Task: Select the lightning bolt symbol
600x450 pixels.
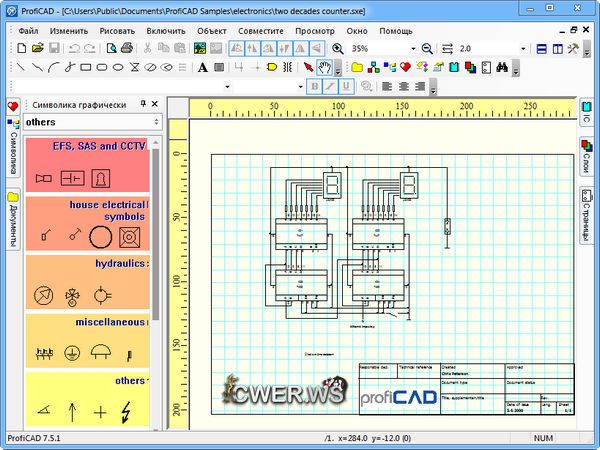Action: tap(125, 411)
